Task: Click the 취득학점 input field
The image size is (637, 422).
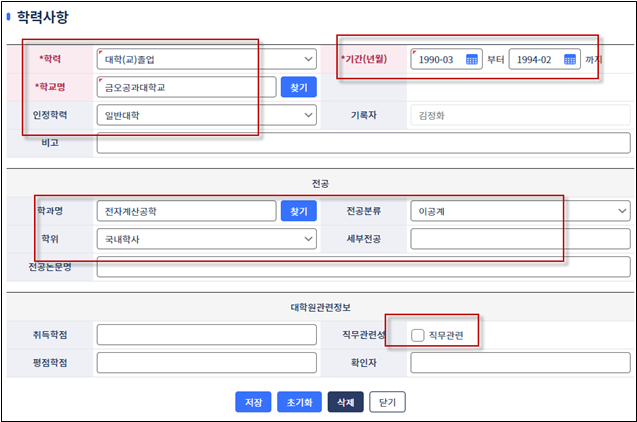Action: pos(207,335)
